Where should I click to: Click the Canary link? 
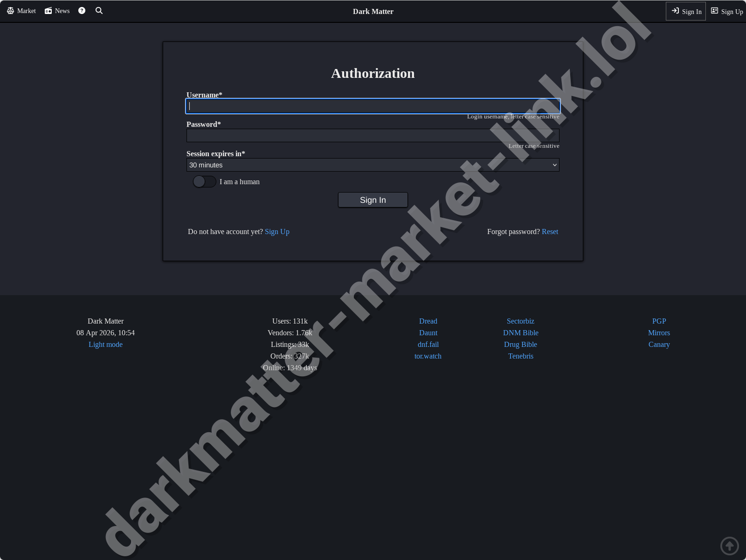(659, 344)
